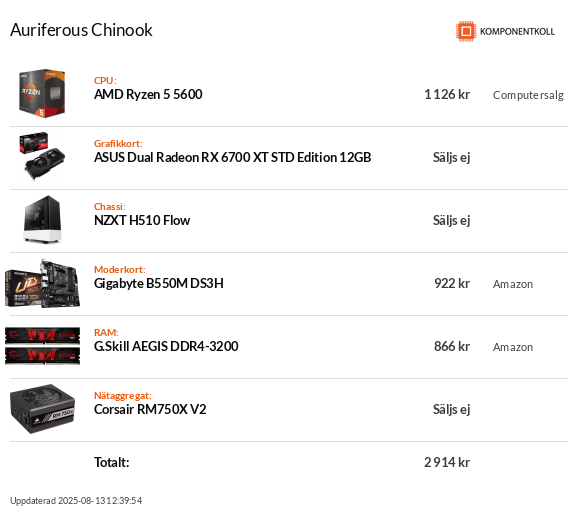Click the NZXT H510 Flow product name
This screenshot has width=577, height=514.
tap(142, 220)
